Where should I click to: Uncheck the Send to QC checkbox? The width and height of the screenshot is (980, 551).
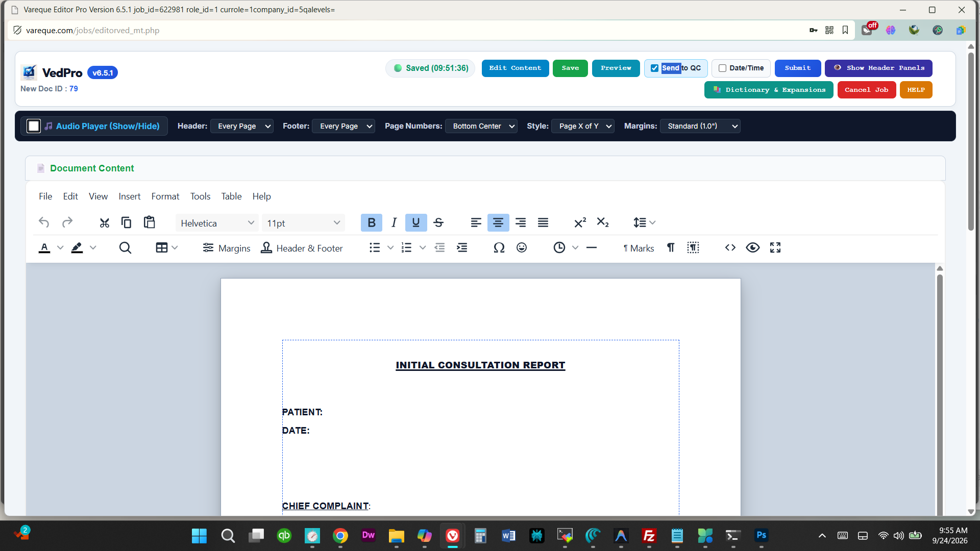coord(654,68)
